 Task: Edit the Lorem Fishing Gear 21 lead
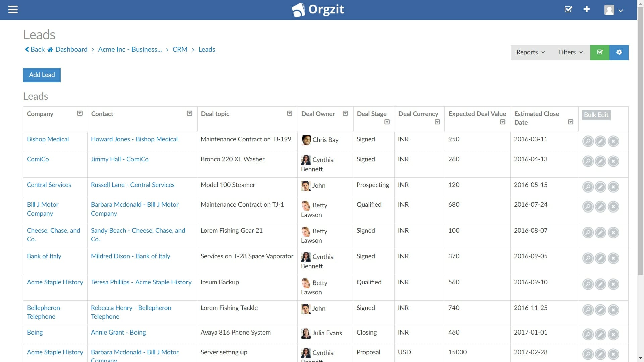(600, 233)
